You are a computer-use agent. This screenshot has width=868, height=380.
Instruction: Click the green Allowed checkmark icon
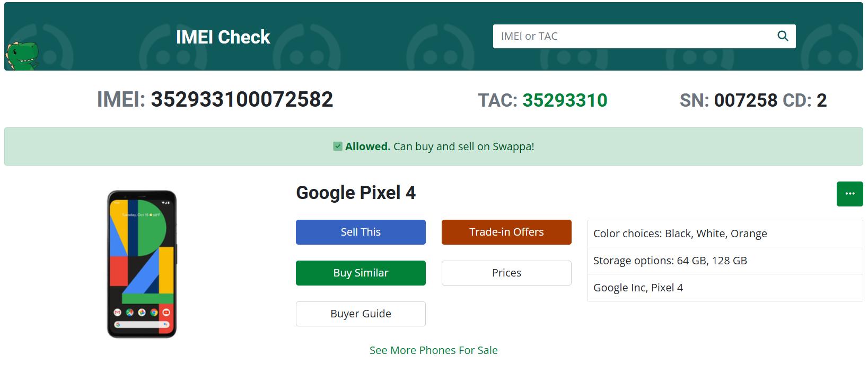[338, 146]
